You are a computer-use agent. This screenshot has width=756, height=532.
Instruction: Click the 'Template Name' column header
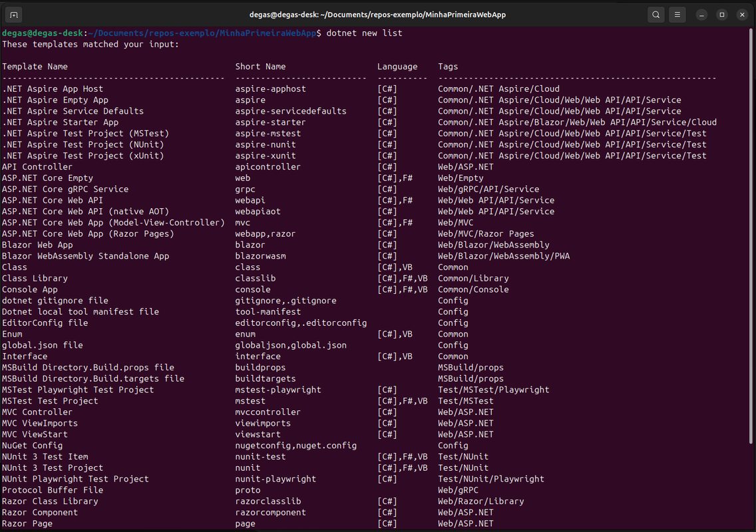pos(35,66)
